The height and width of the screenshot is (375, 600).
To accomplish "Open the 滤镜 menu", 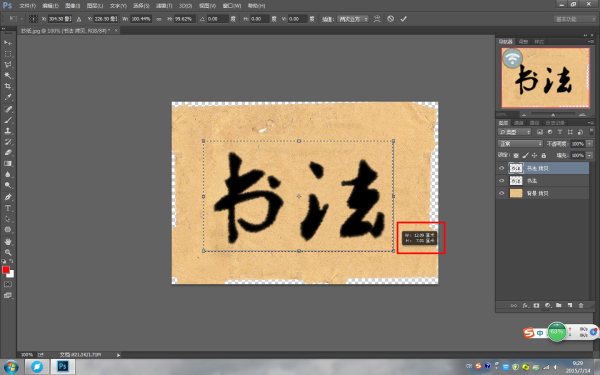I will 164,6.
